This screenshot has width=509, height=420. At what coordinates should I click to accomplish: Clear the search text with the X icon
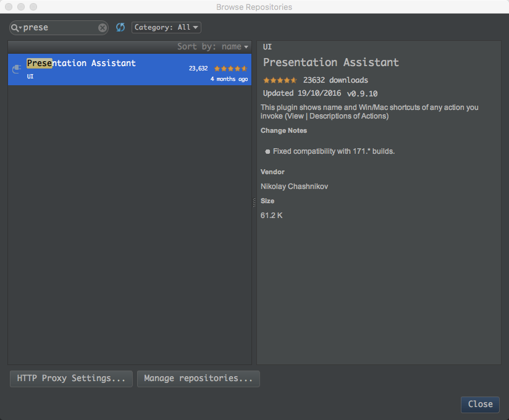click(x=103, y=28)
